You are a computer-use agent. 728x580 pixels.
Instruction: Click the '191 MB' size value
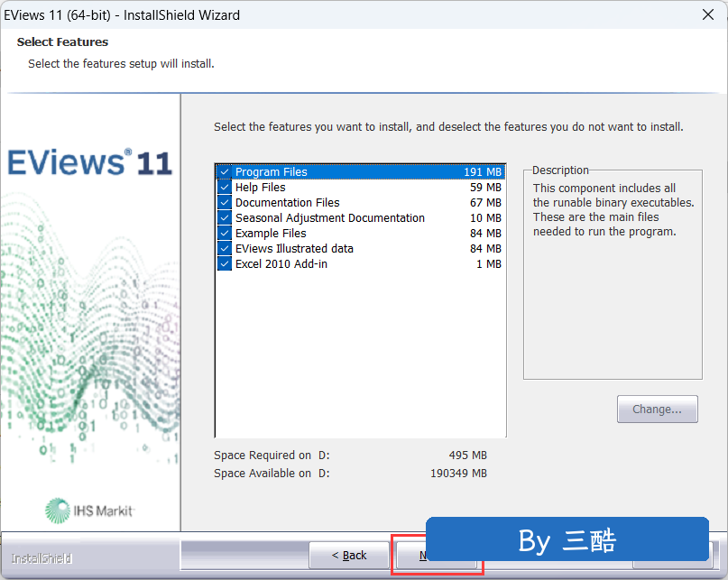pos(483,171)
